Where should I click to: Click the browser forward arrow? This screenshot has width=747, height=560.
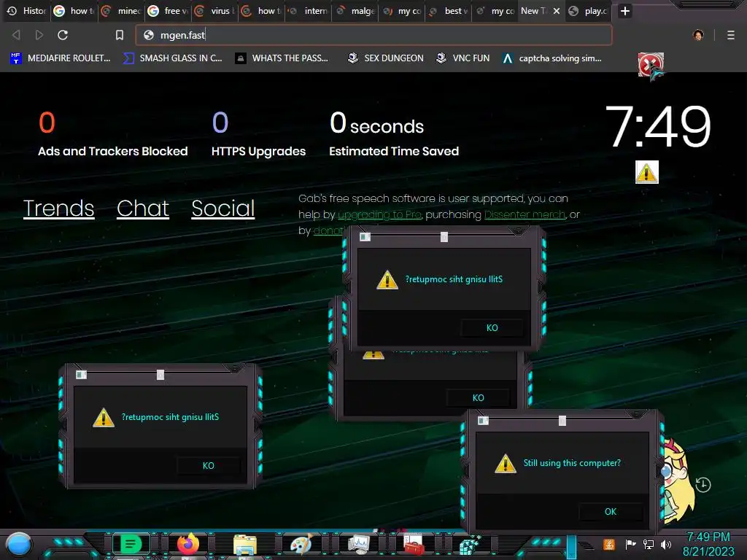(39, 35)
